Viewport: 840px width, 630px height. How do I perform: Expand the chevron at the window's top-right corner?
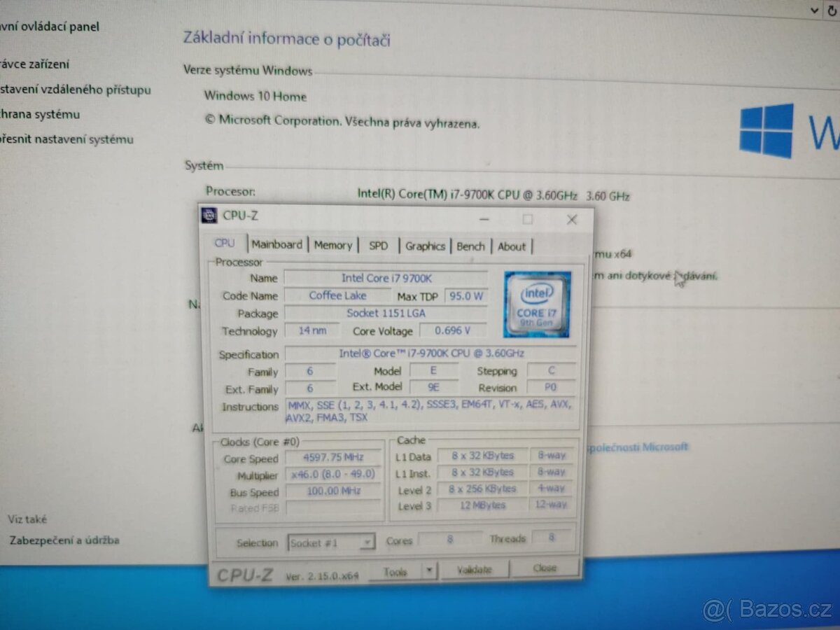tap(813, 10)
